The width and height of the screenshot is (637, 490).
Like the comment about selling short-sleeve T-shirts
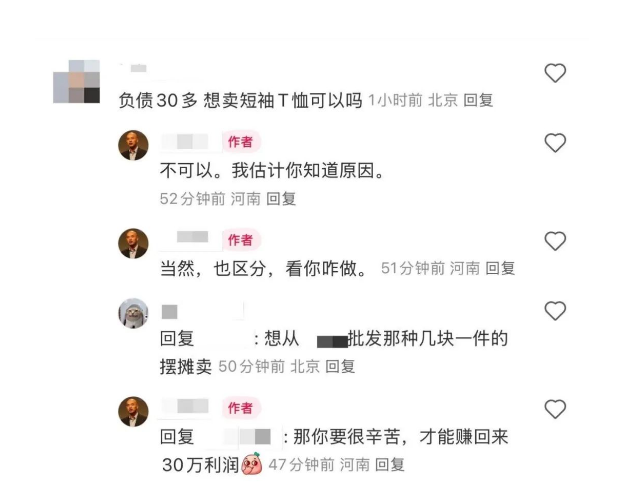(x=555, y=73)
